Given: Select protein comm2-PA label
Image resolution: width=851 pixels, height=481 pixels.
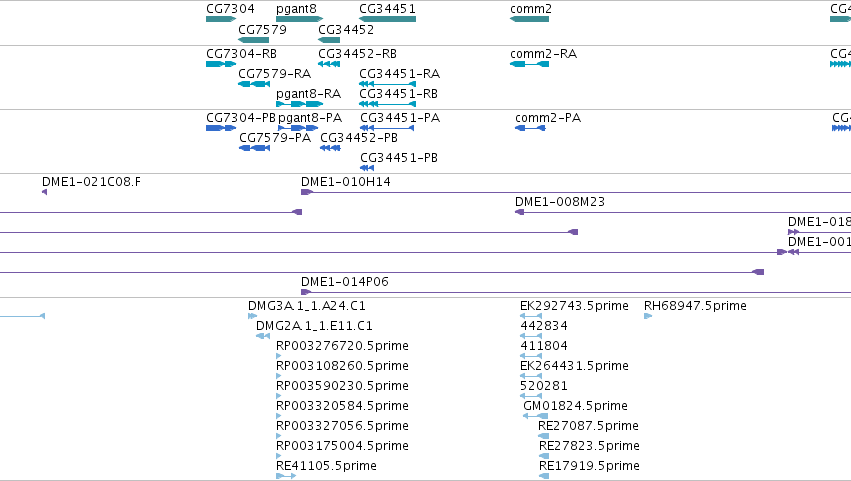Looking at the screenshot, I should point(548,118).
